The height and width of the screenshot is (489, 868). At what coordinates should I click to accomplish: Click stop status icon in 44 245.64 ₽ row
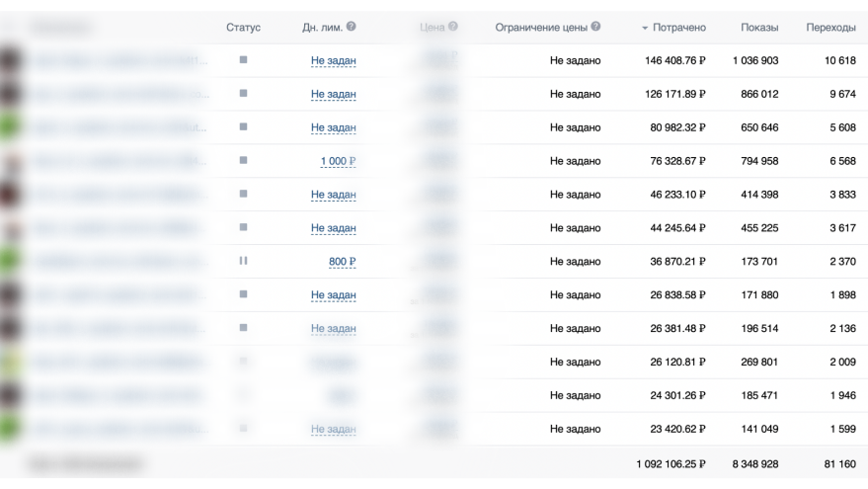point(243,227)
